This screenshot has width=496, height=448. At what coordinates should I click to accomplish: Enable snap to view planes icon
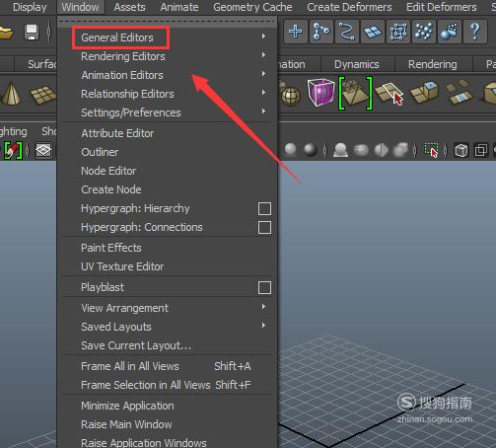pos(372,32)
